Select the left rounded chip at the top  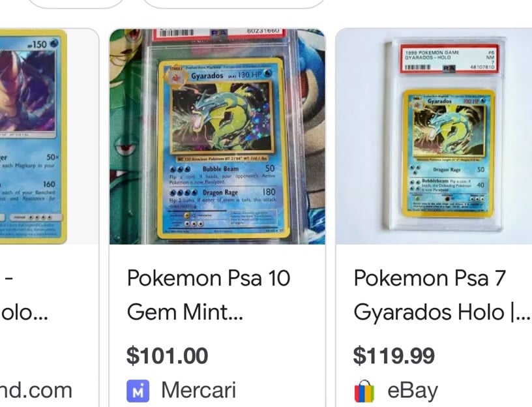[76, 3]
